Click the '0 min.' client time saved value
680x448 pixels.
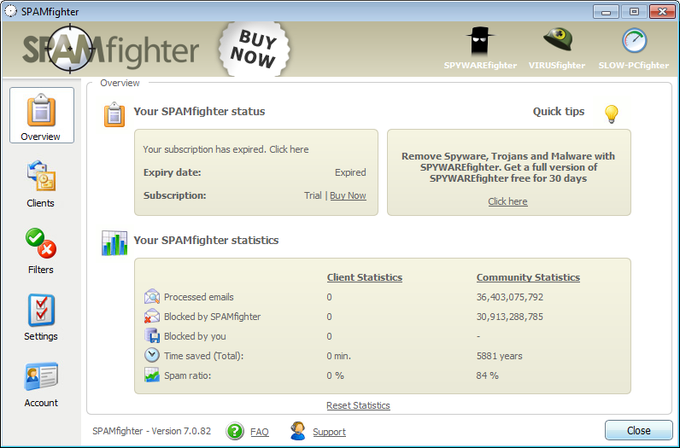coord(339,356)
